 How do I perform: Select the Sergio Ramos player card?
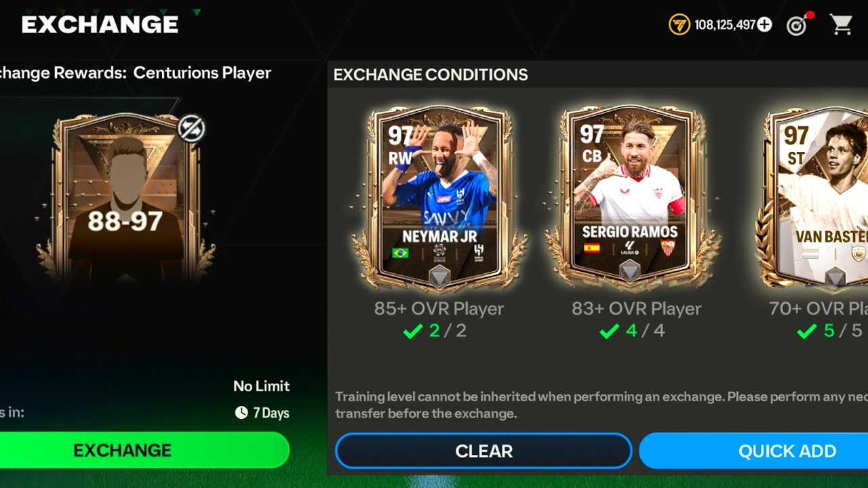(x=630, y=196)
